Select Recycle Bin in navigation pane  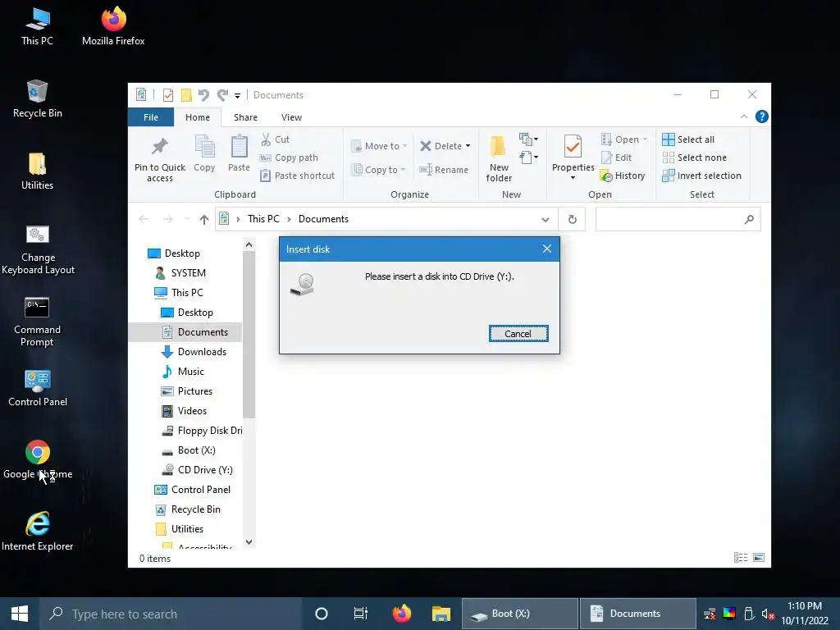click(x=195, y=509)
